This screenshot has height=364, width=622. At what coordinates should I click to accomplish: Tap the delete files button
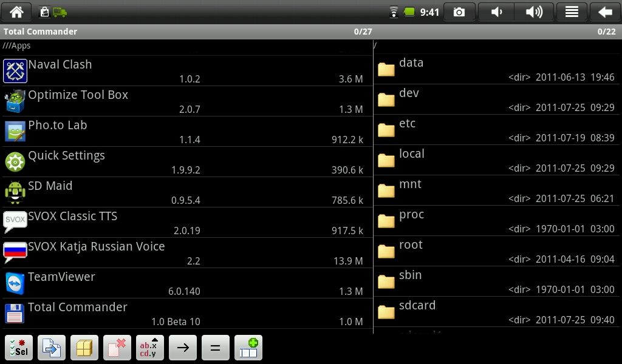point(117,348)
